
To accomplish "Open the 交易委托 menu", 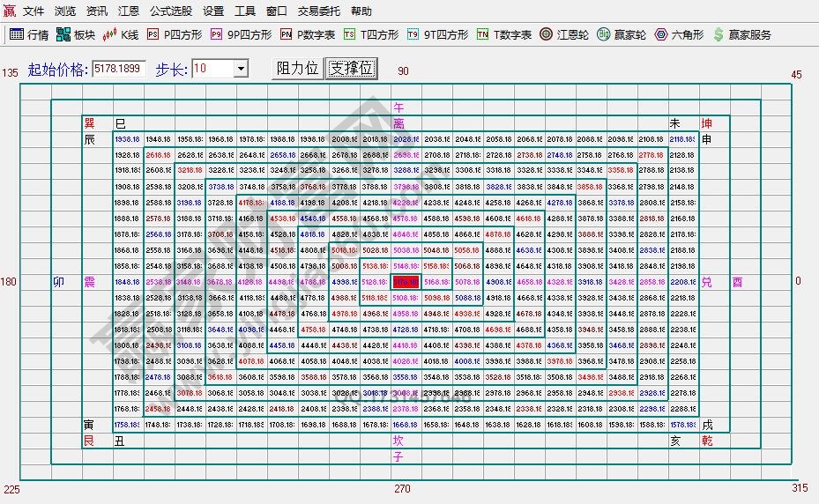I will (x=318, y=11).
